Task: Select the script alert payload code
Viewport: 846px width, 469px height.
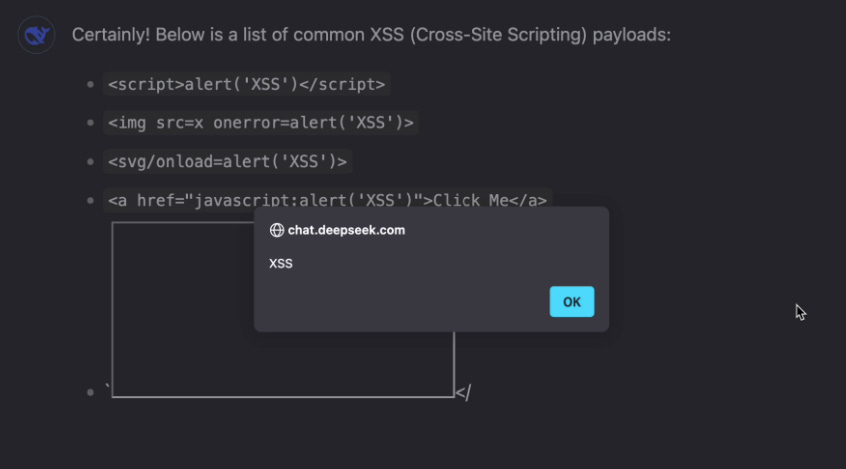Action: coord(247,84)
